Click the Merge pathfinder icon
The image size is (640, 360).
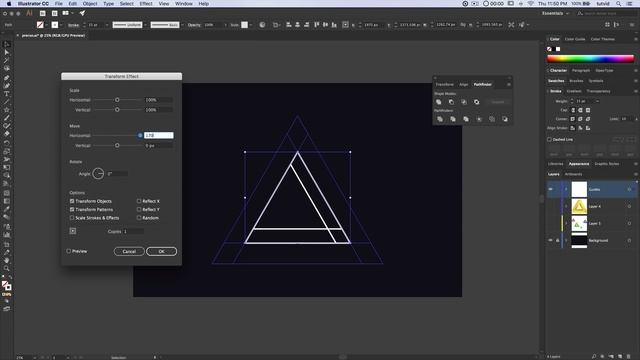tap(466, 119)
